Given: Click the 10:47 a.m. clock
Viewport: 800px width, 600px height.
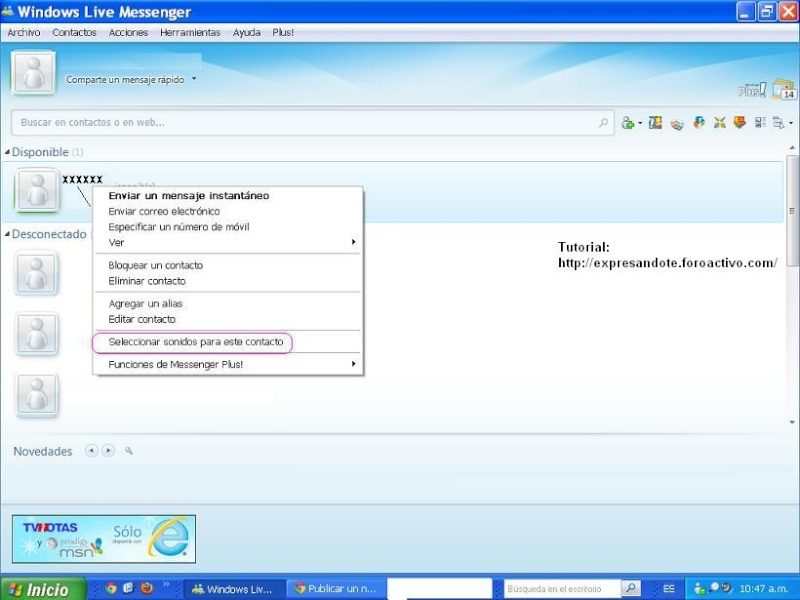Looking at the screenshot, I should coord(763,589).
